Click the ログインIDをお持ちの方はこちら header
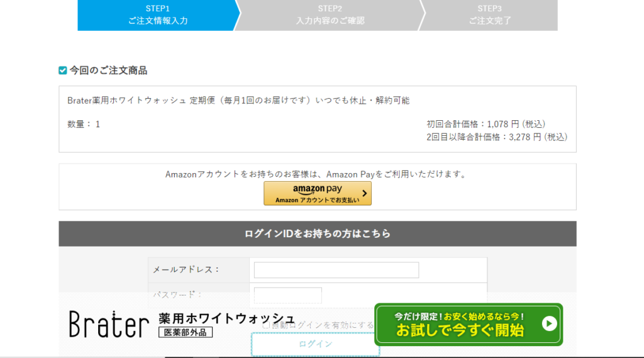Image resolution: width=644 pixels, height=358 pixels. [x=318, y=234]
